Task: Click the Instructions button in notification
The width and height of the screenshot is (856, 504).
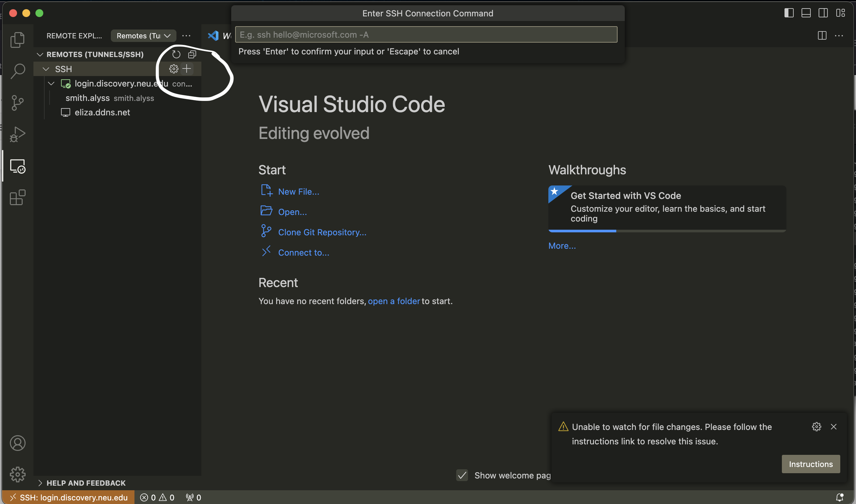Action: [810, 464]
